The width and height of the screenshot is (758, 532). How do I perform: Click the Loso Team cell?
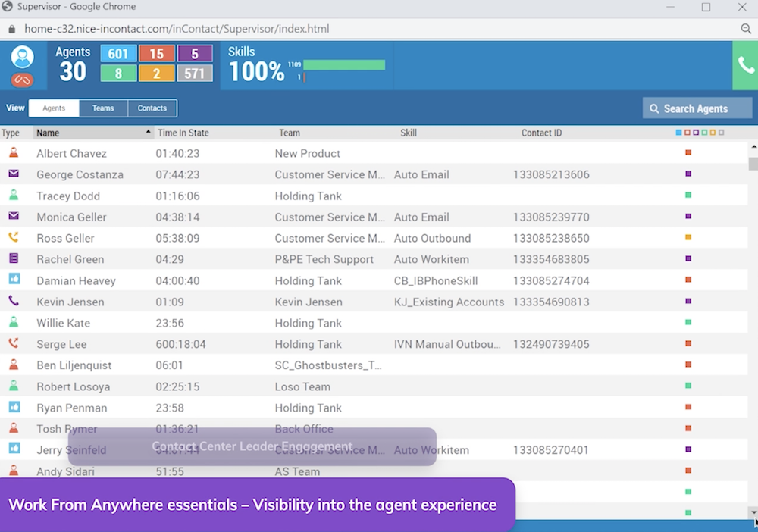click(302, 386)
